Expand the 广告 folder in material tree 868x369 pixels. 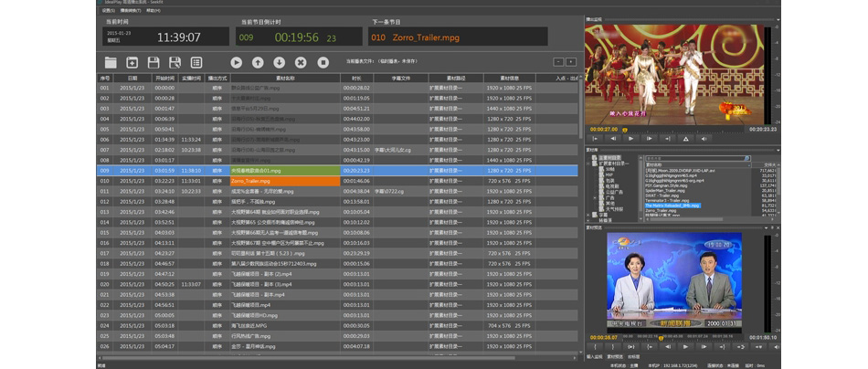595,197
